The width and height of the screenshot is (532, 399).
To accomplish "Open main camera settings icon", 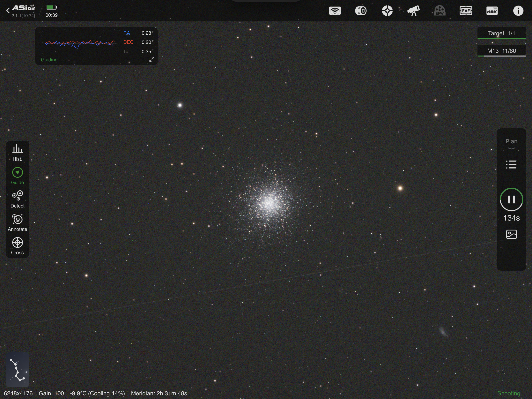I will (361, 11).
